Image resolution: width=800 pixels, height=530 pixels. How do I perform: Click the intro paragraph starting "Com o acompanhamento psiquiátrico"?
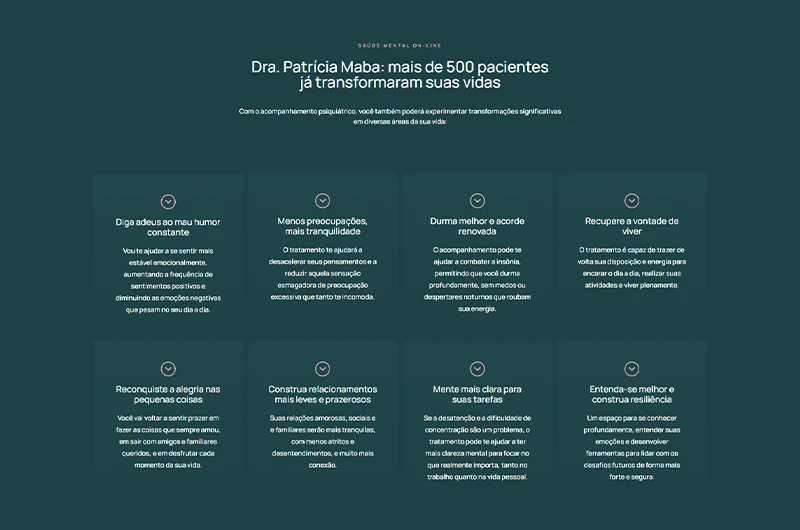(x=400, y=116)
